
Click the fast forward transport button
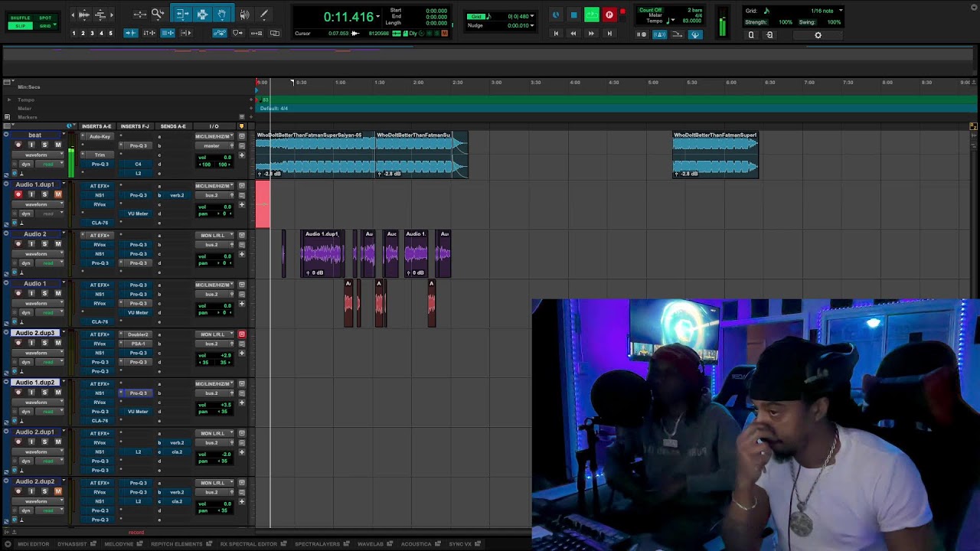pos(591,34)
